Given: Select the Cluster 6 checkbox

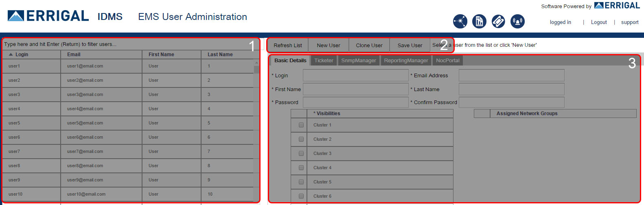Looking at the screenshot, I should pyautogui.click(x=301, y=196).
